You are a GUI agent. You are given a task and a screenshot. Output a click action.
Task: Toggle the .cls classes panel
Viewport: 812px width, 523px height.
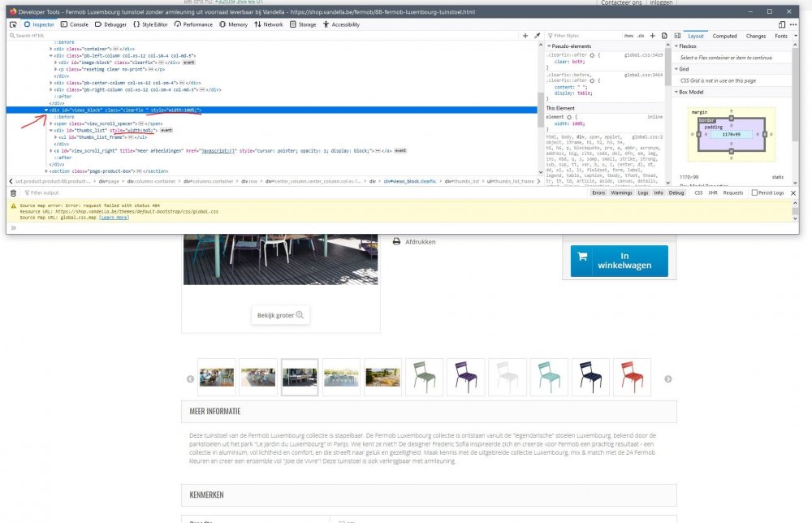pos(641,36)
